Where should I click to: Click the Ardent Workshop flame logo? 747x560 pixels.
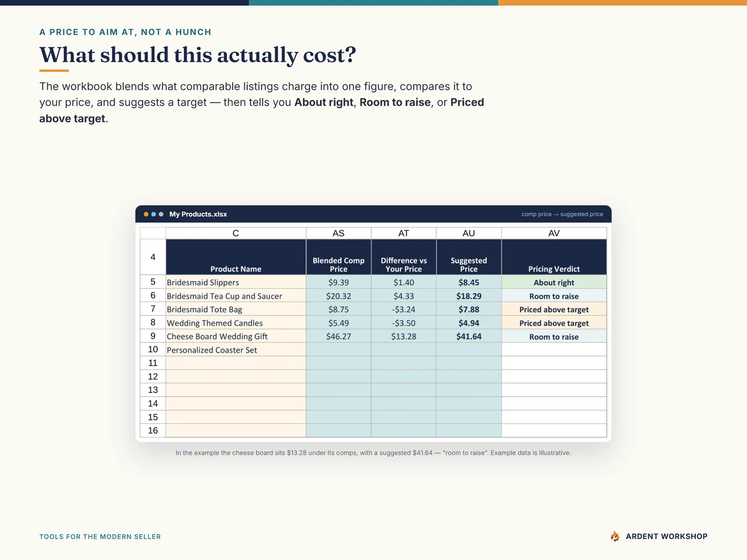tap(615, 536)
